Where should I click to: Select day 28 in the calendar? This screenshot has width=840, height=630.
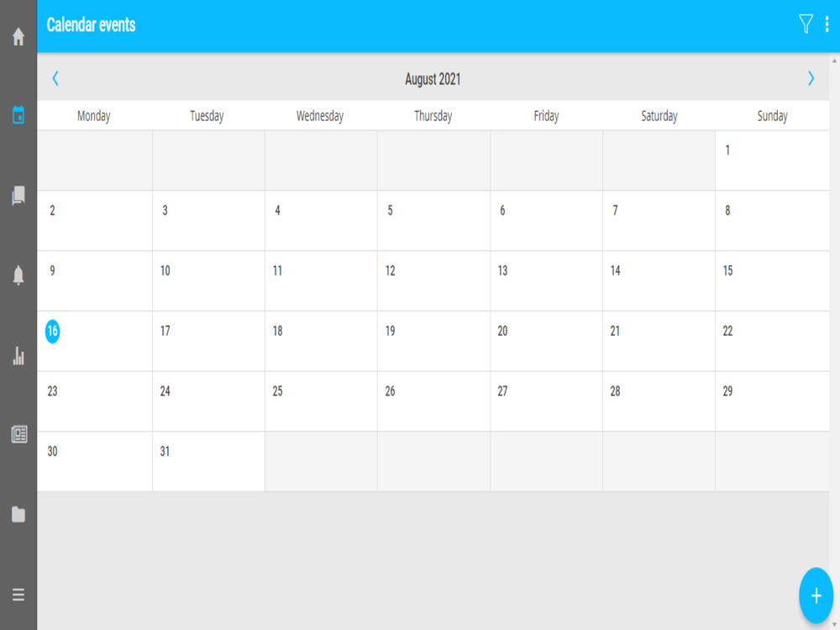pyautogui.click(x=659, y=402)
